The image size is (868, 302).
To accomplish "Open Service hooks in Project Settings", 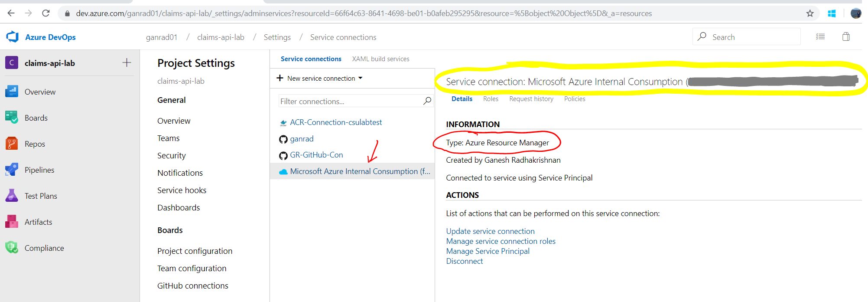I will (x=182, y=190).
